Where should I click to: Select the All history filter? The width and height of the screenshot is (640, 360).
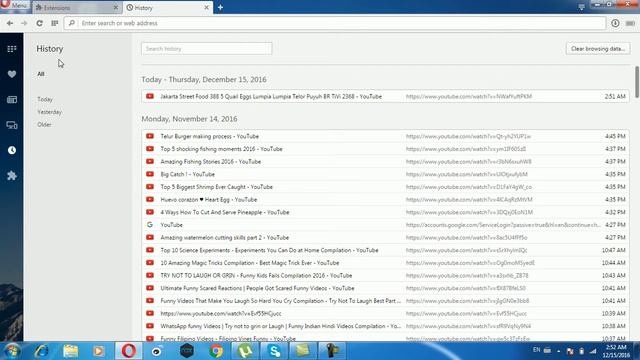[41, 74]
